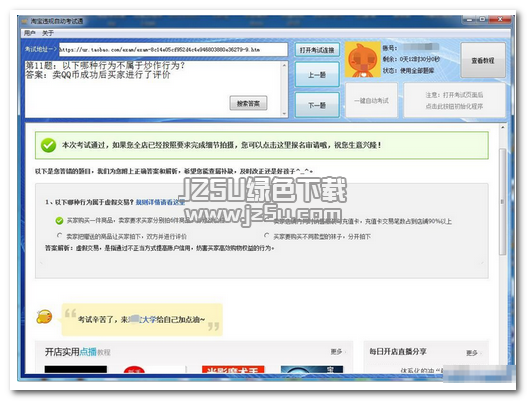Click the orange Taobao mascot avatar
Viewport: 527px width, 401px height.
(x=363, y=59)
